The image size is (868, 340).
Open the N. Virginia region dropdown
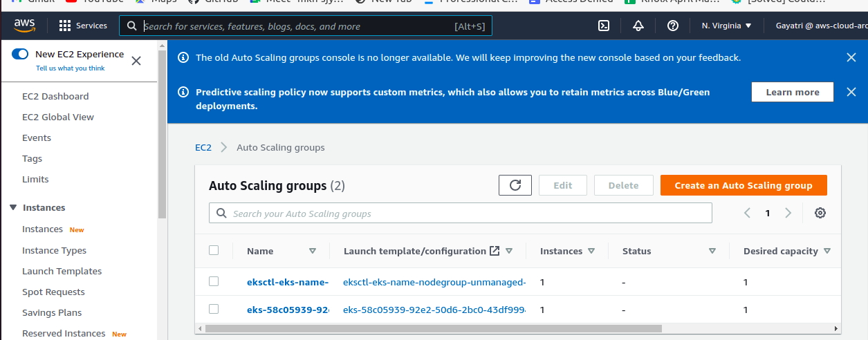click(x=726, y=26)
